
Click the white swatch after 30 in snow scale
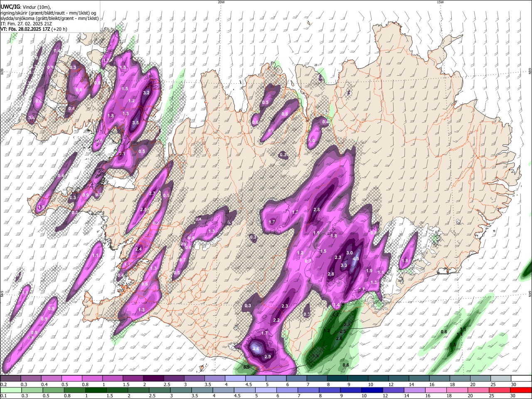click(x=521, y=378)
